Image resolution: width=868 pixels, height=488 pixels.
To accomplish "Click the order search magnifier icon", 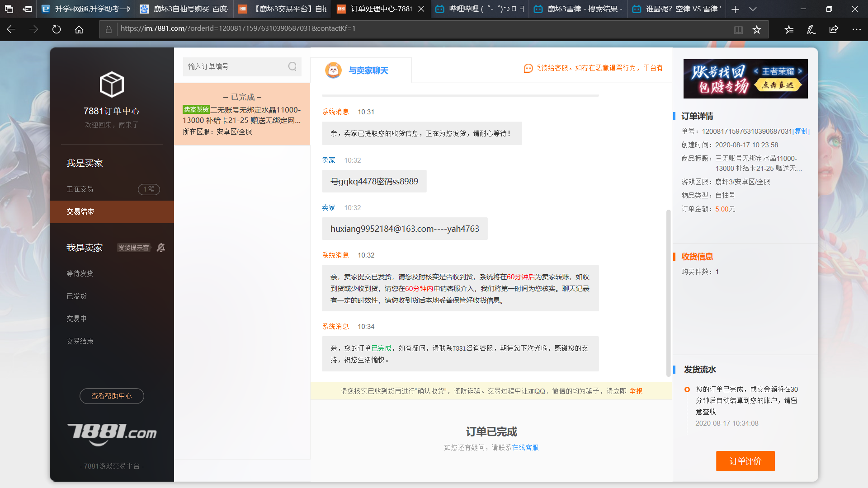I will 292,66.
